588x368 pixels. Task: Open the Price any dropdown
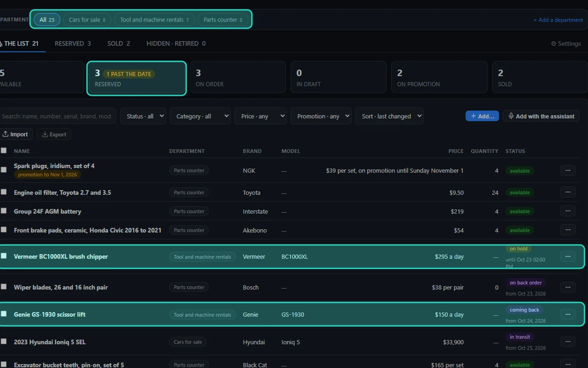pos(261,116)
